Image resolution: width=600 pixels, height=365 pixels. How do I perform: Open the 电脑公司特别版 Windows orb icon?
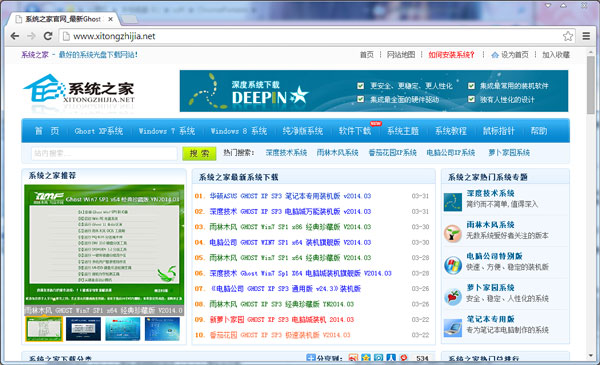(453, 265)
